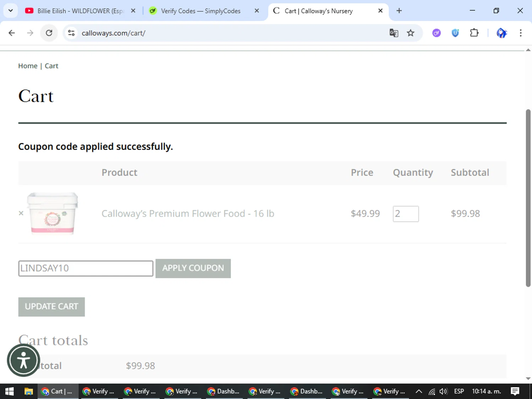Image resolution: width=532 pixels, height=399 pixels.
Task: Go to Home breadcrumb link
Action: (x=28, y=66)
